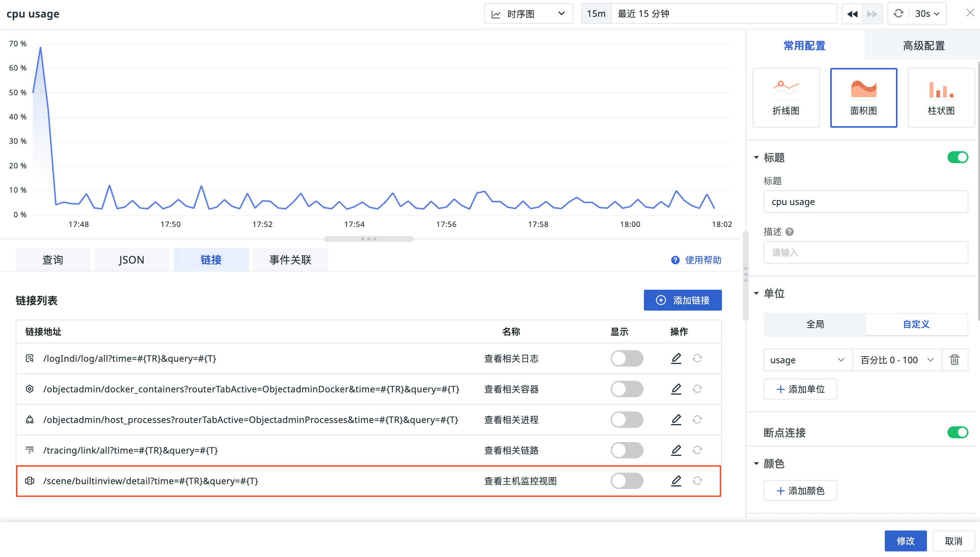Click the 描述 description input field
This screenshot has height=557, width=980.
(866, 252)
